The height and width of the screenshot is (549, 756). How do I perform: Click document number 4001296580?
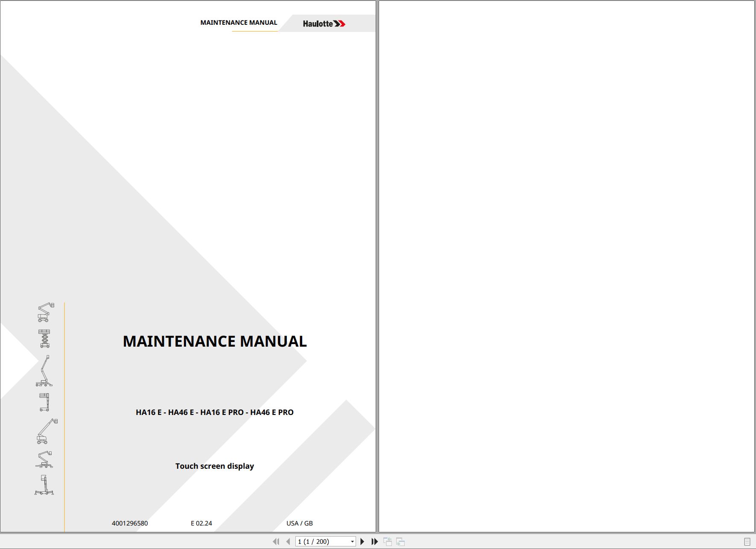pyautogui.click(x=130, y=523)
